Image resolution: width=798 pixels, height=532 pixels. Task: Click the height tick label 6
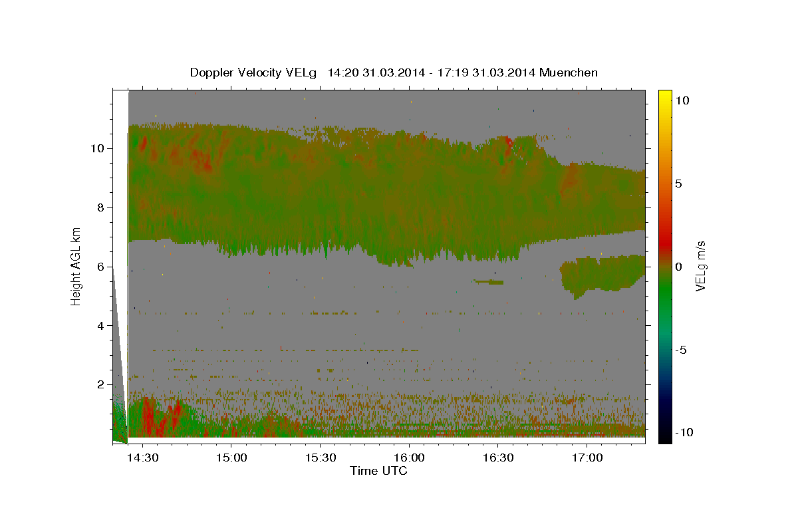pyautogui.click(x=100, y=267)
